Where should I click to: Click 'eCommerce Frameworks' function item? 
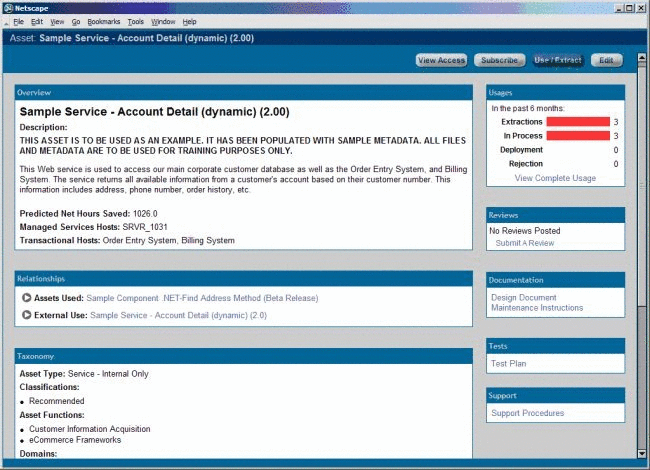pyautogui.click(x=75, y=440)
